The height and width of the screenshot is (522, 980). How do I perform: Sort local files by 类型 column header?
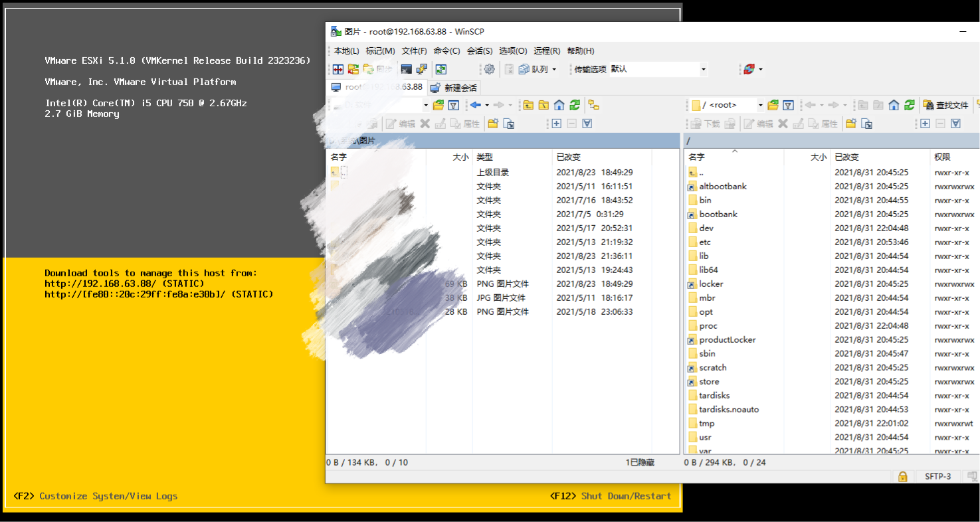tap(512, 157)
